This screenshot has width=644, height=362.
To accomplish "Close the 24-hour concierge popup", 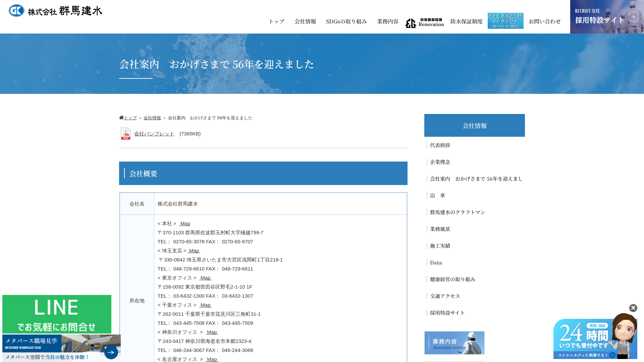I will click(x=633, y=308).
